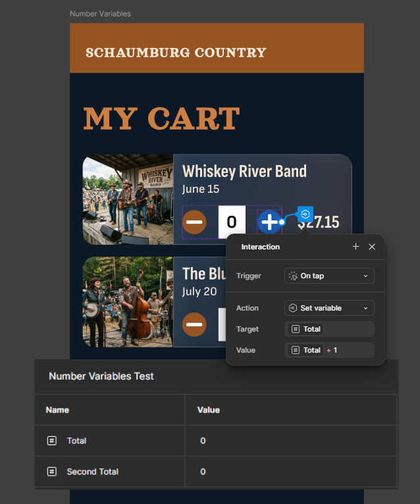Select the quantity box showing 0
The height and width of the screenshot is (504, 420).
coord(232,222)
